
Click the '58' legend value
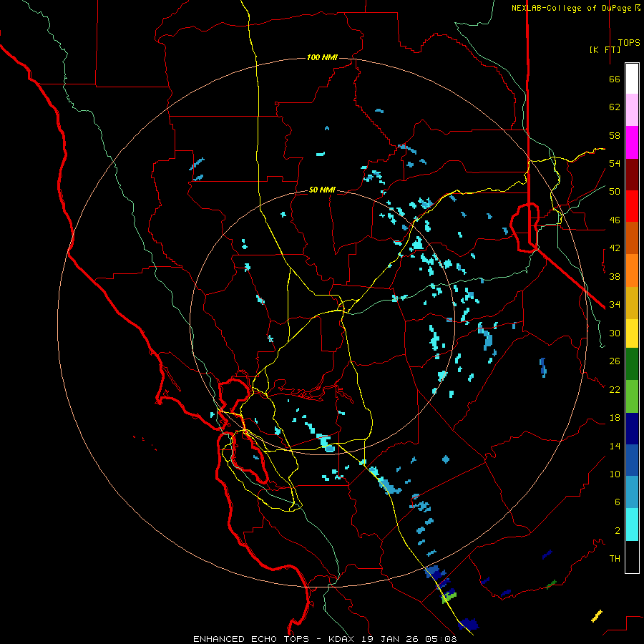point(615,135)
